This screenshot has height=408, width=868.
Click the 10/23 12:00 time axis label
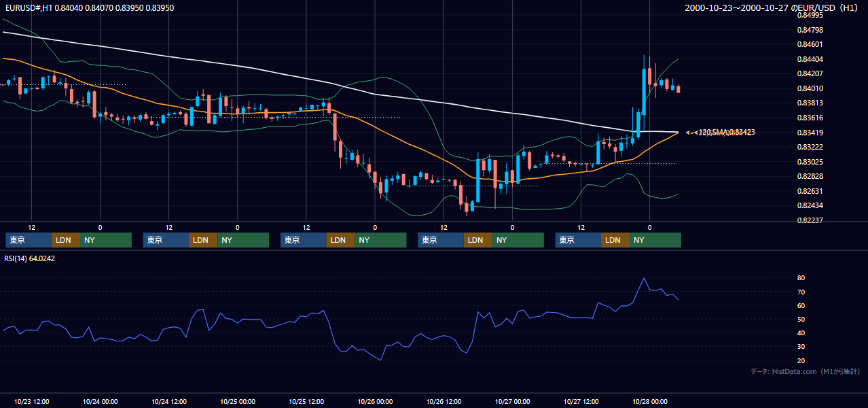pyautogui.click(x=31, y=401)
